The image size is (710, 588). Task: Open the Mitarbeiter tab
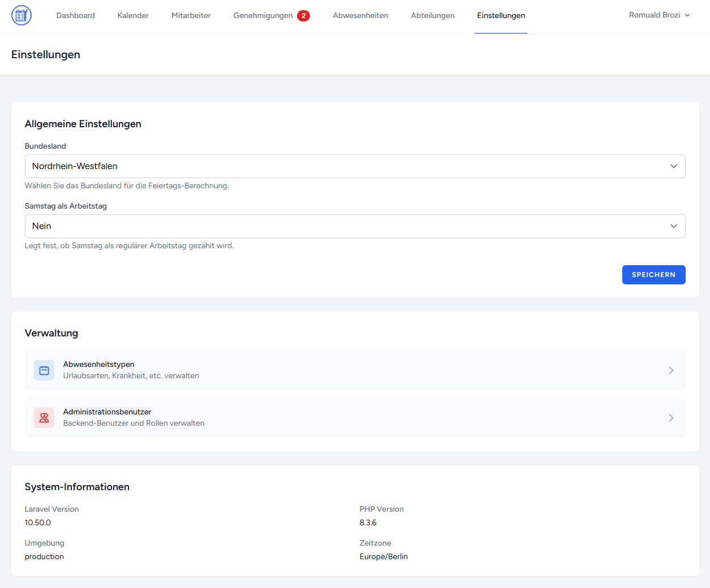191,16
